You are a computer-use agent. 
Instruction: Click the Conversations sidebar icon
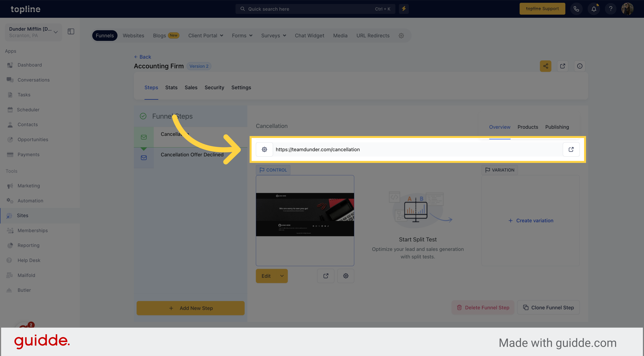tap(10, 80)
